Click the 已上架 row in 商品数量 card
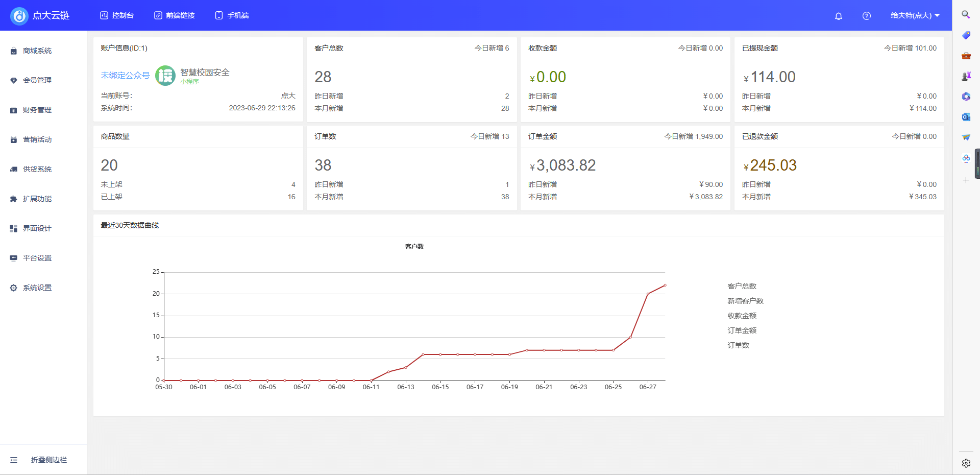The width and height of the screenshot is (980, 475). click(x=198, y=197)
